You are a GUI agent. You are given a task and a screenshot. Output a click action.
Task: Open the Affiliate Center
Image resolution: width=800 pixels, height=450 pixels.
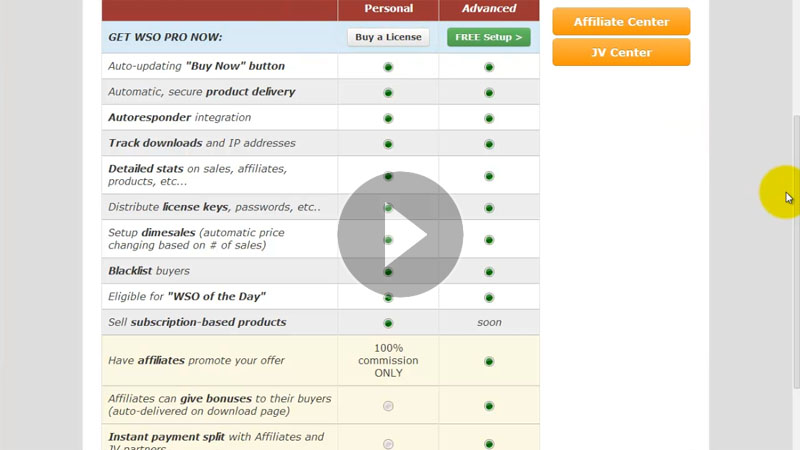point(621,21)
